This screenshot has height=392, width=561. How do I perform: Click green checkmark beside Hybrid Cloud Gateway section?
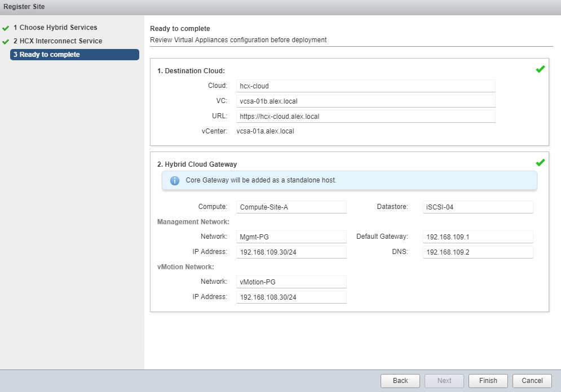pos(540,163)
